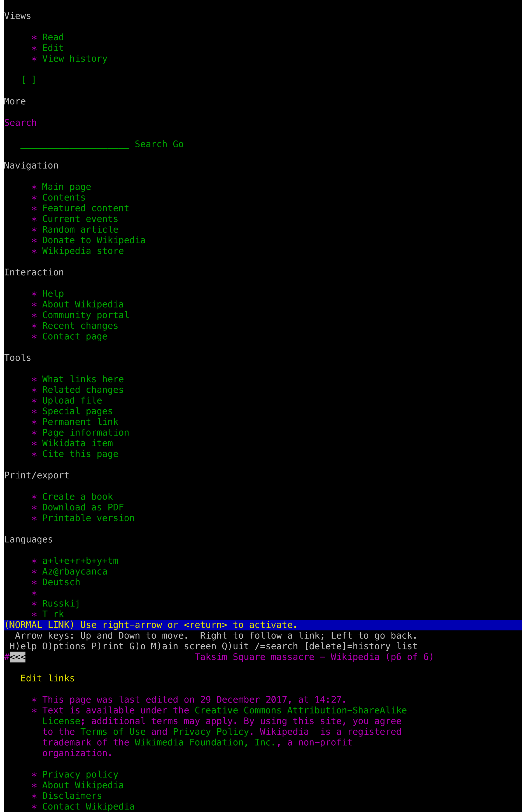Open the Edit view link

[x=53, y=48]
